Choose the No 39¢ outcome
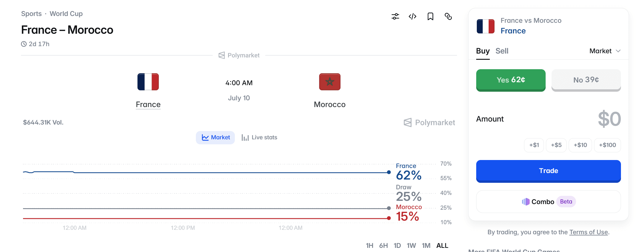This screenshot has height=252, width=644. pyautogui.click(x=586, y=80)
